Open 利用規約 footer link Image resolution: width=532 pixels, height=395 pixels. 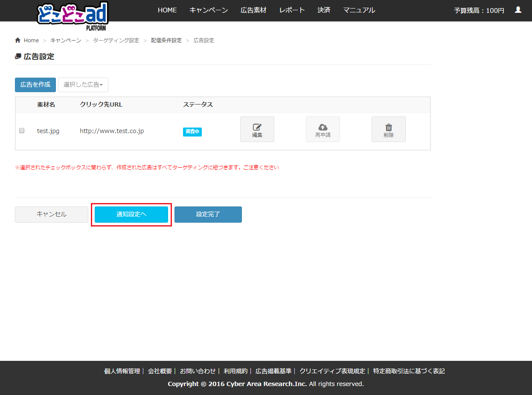coord(235,371)
